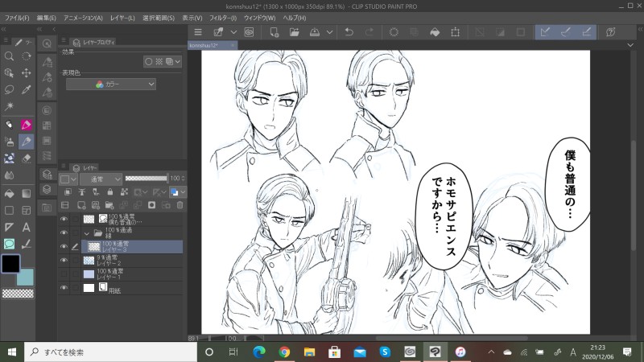The height and width of the screenshot is (362, 644).
Task: Select the Figure rectangle tool
Action: [x=9, y=211]
